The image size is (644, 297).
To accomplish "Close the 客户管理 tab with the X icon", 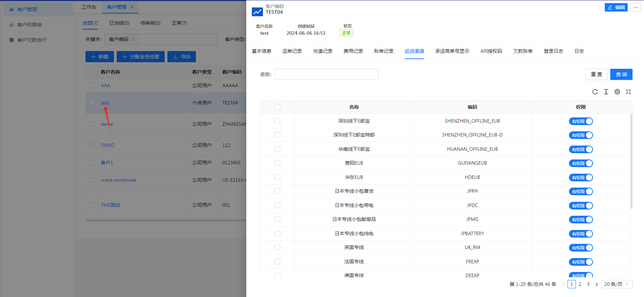I will click(x=132, y=7).
